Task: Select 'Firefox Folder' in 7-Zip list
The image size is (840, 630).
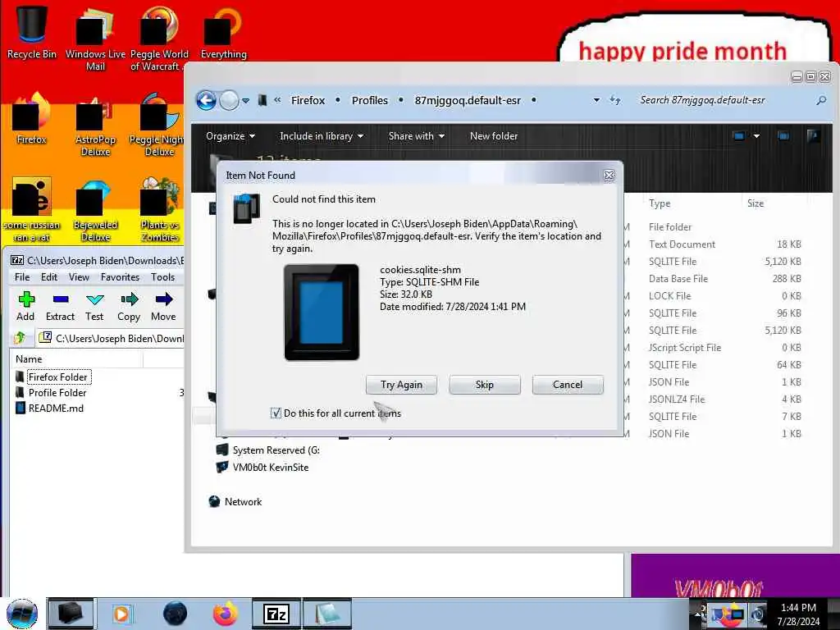Action: click(x=59, y=377)
